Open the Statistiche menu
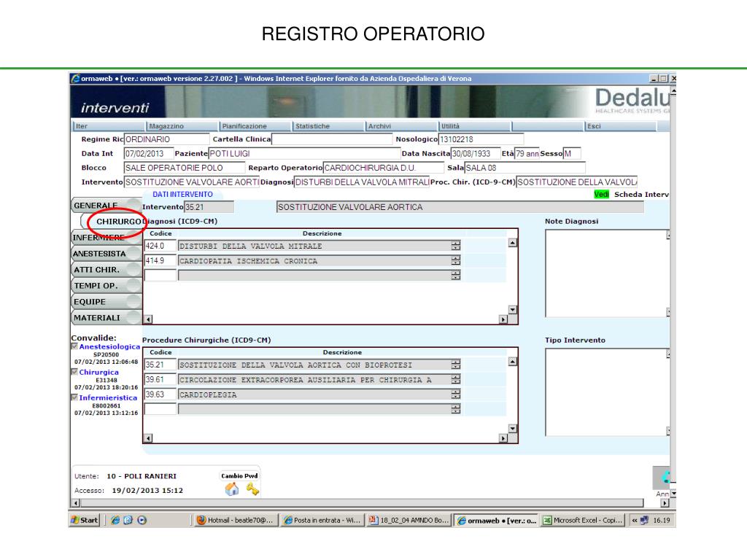Screen dimensions: 747x560 click(329, 126)
